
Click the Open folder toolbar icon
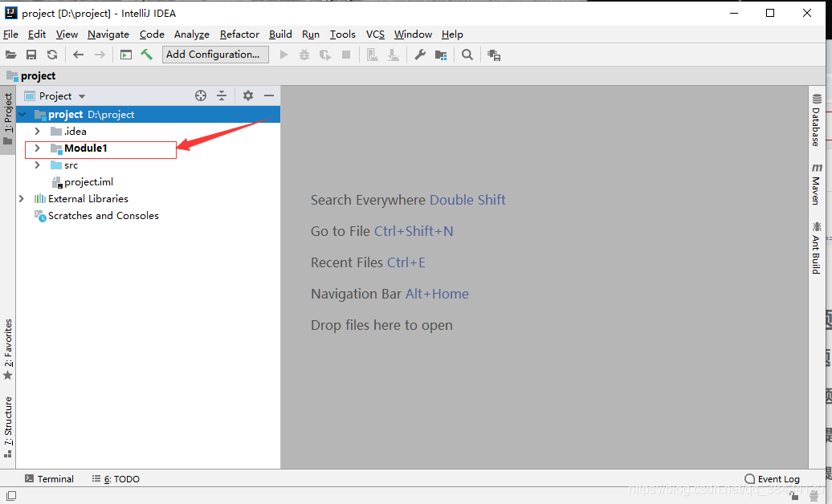[x=10, y=55]
